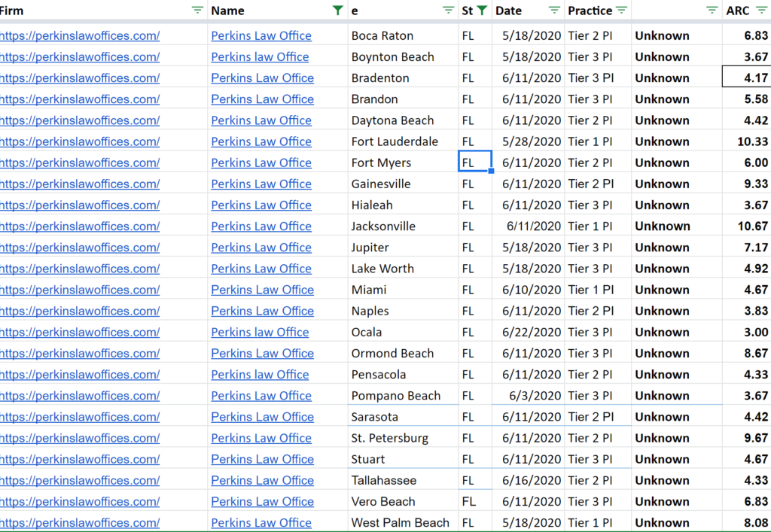Follow Perkins Law Office link for Lake Worth
771x532 pixels.
tap(261, 269)
